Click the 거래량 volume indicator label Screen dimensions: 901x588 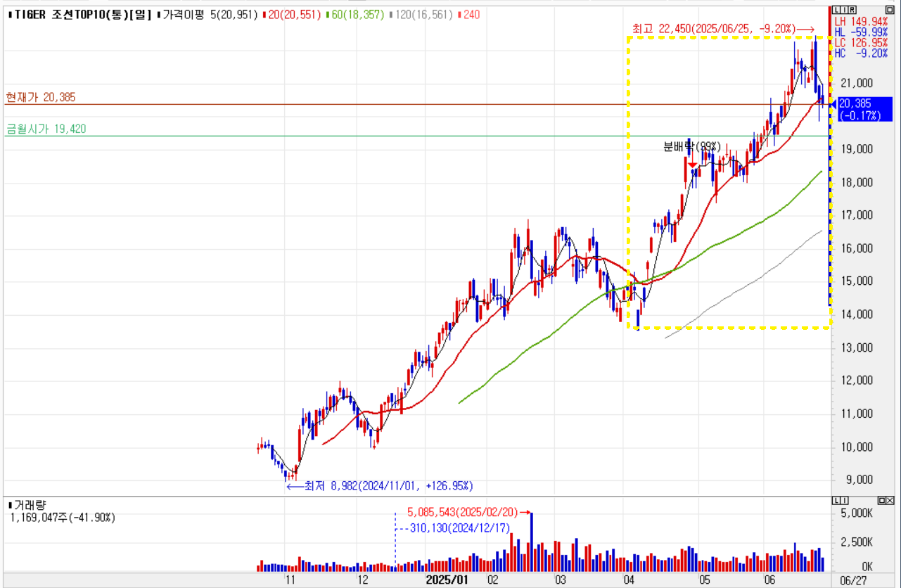(29, 505)
